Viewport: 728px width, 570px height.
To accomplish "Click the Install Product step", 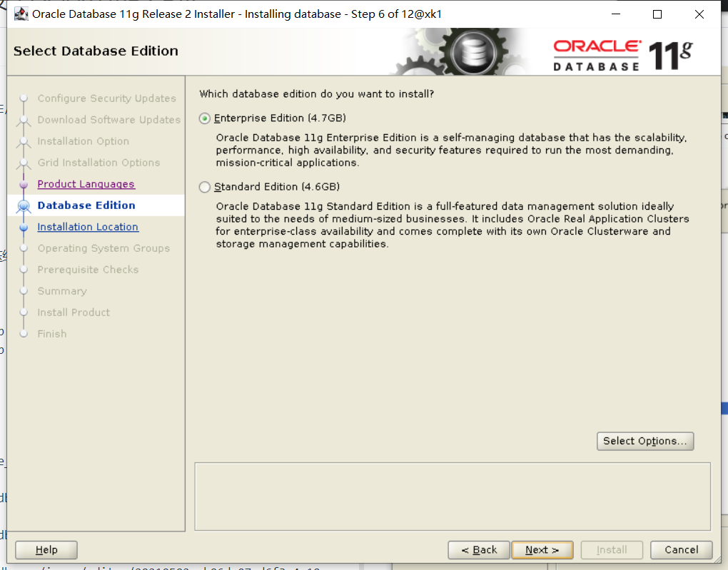I will pos(74,312).
